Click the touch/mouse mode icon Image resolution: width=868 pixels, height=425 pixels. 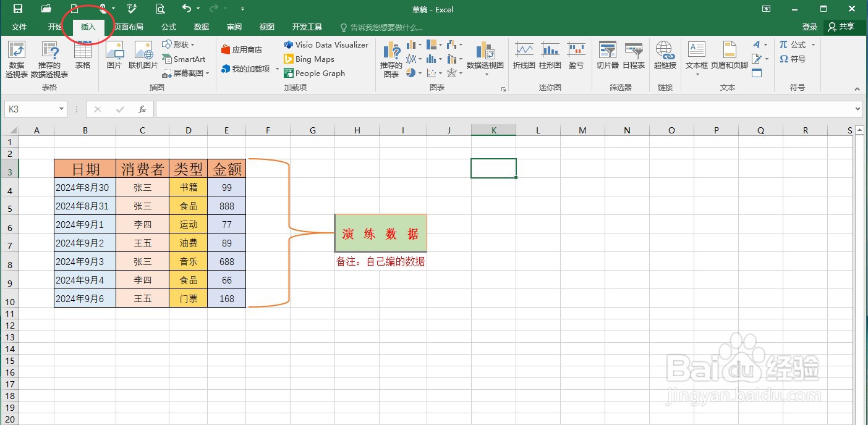(x=103, y=9)
